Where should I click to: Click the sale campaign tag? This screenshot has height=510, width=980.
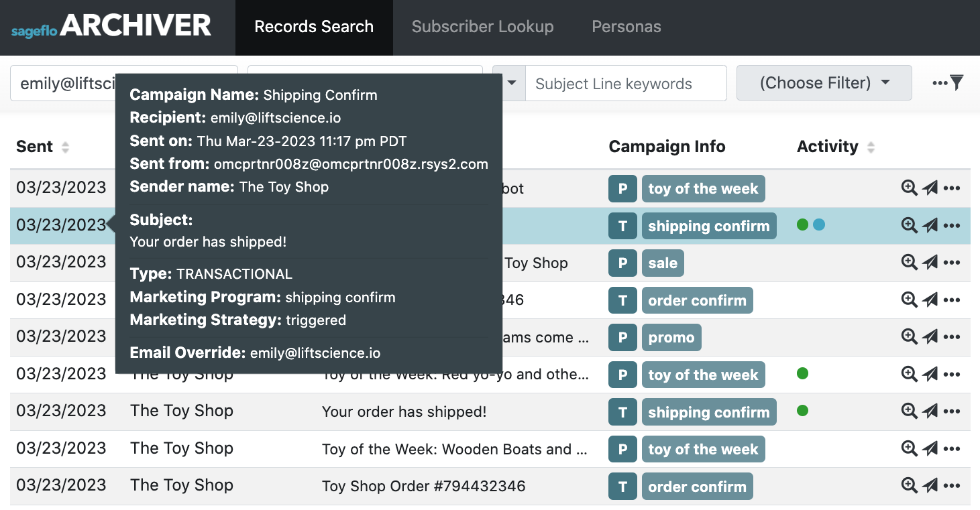[x=663, y=263]
